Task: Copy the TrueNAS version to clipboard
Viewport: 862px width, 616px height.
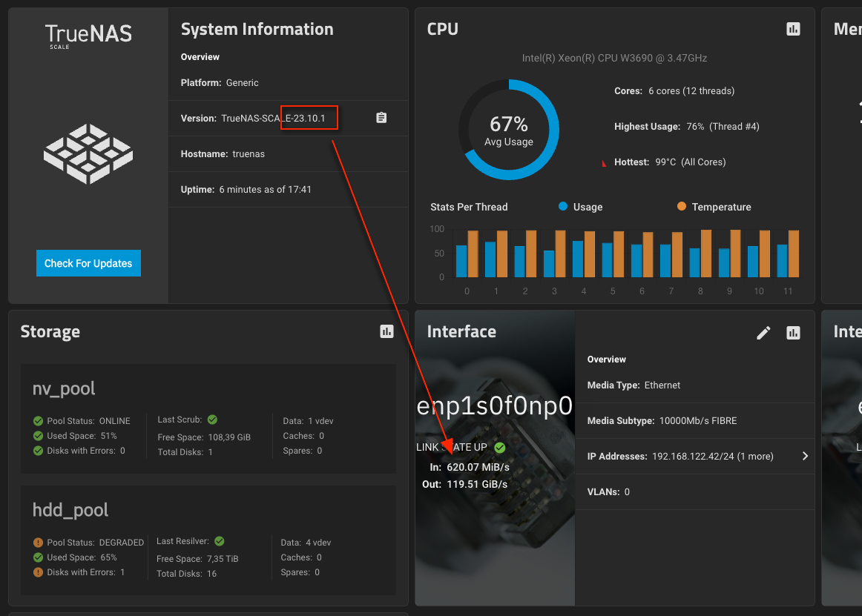Action: click(x=381, y=118)
